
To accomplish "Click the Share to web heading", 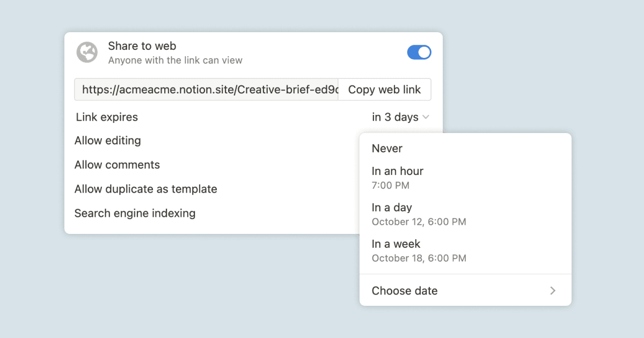I will [142, 46].
